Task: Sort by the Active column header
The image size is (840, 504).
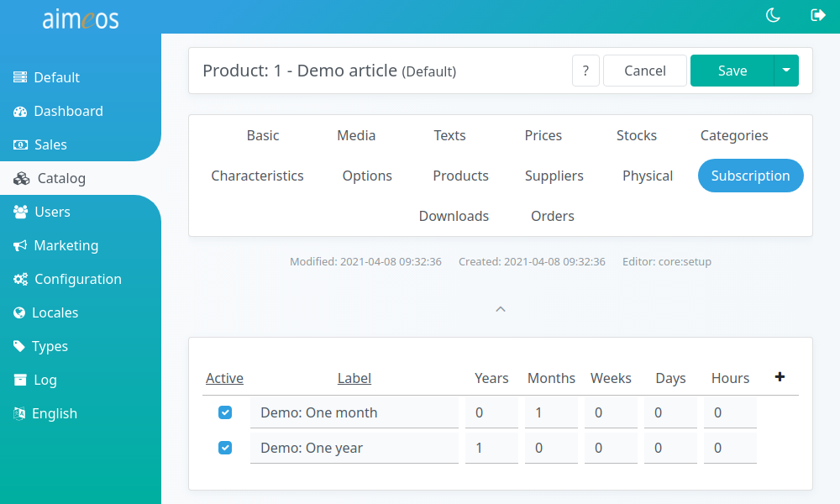Action: [x=224, y=378]
